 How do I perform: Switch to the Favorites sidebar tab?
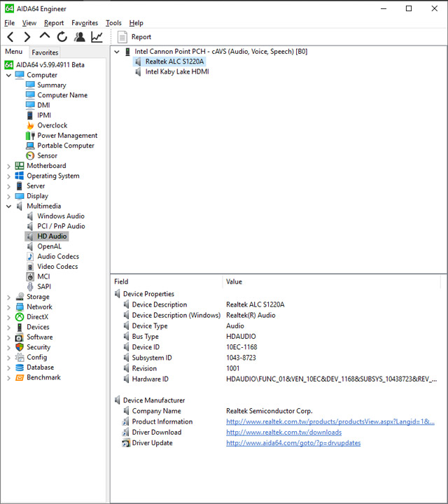click(x=45, y=52)
